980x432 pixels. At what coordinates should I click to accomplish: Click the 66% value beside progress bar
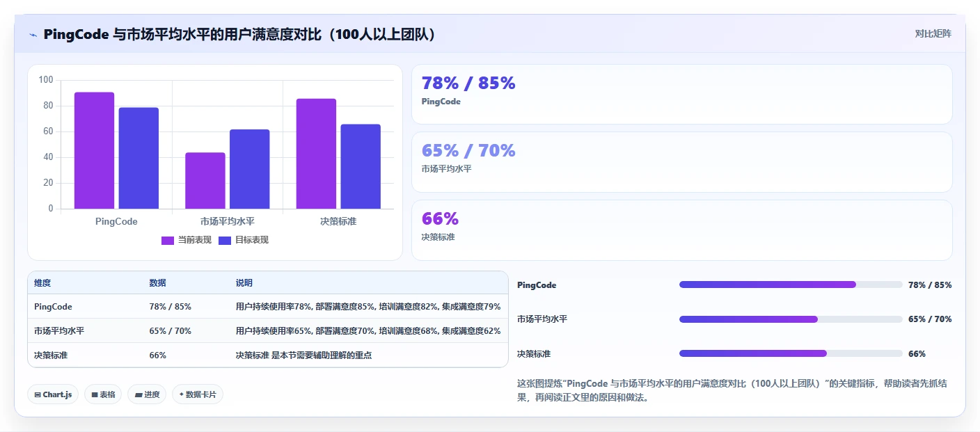[x=917, y=354]
